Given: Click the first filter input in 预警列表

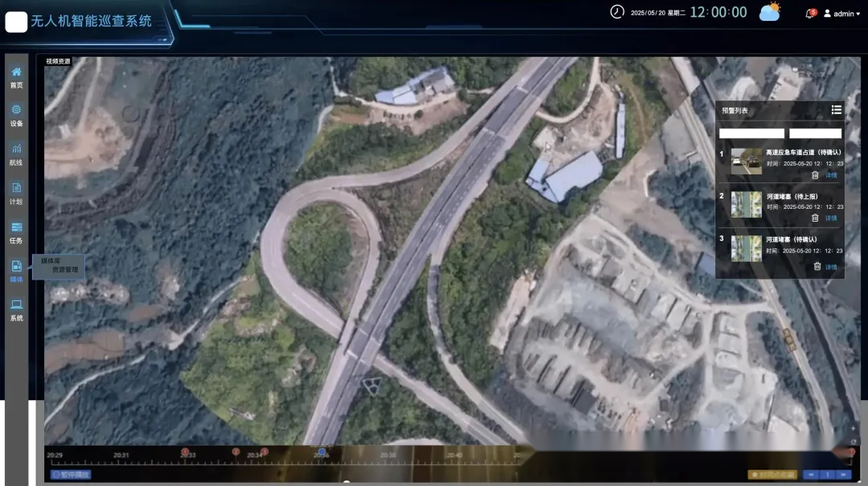Looking at the screenshot, I should click(751, 133).
